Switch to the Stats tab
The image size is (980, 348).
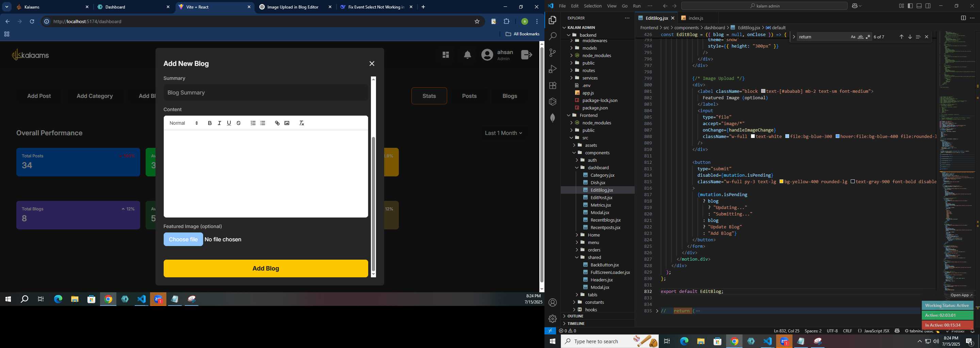(429, 96)
